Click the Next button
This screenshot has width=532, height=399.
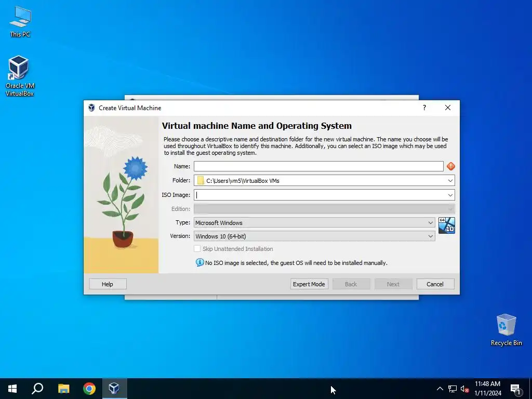393,284
